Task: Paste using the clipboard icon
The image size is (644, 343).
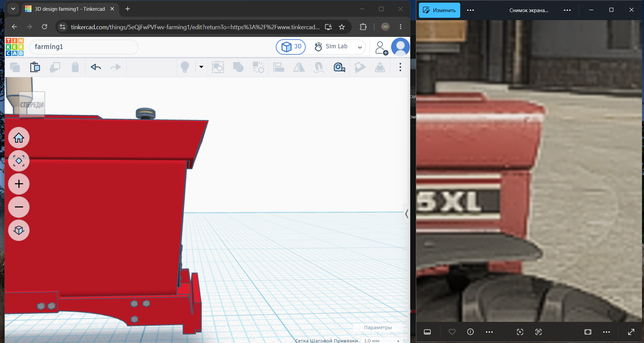Action: [35, 67]
